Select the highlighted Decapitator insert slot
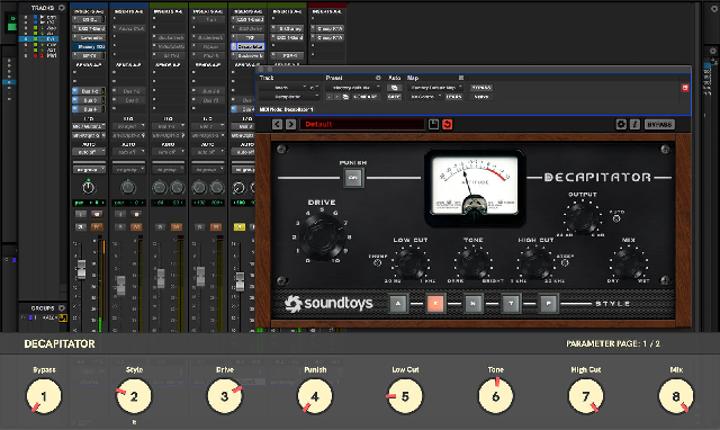 pos(248,46)
